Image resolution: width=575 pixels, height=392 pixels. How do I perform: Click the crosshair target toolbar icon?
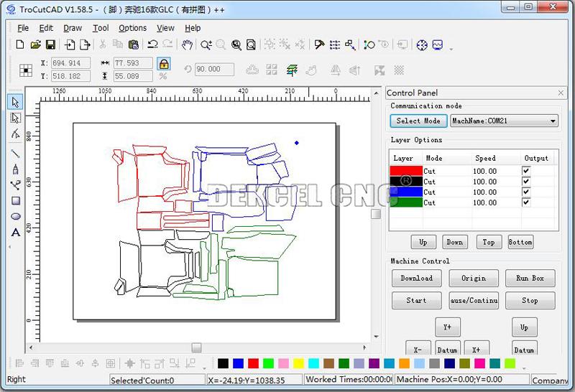(422, 45)
